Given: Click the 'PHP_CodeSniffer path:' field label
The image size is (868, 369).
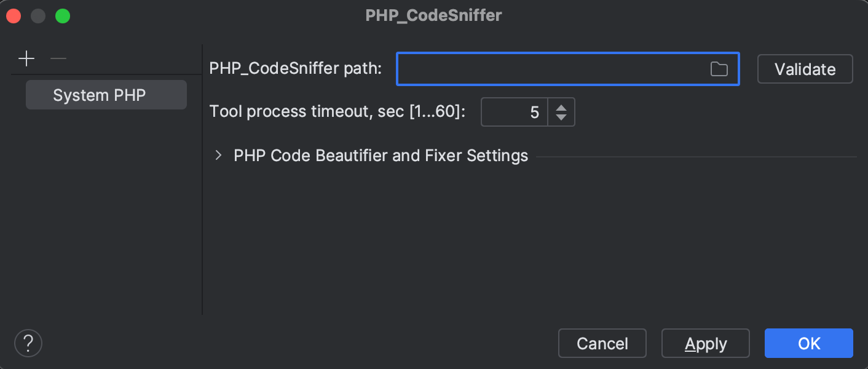Looking at the screenshot, I should click(296, 68).
